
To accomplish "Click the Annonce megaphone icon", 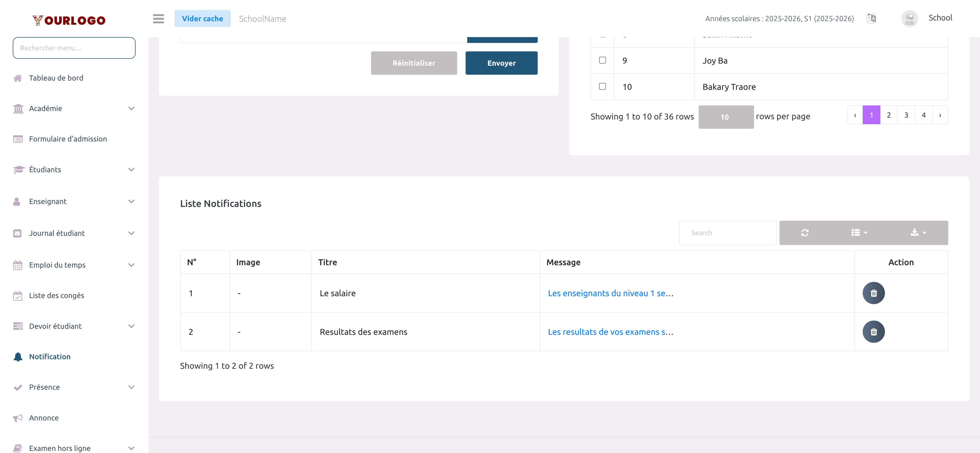I will click(17, 418).
